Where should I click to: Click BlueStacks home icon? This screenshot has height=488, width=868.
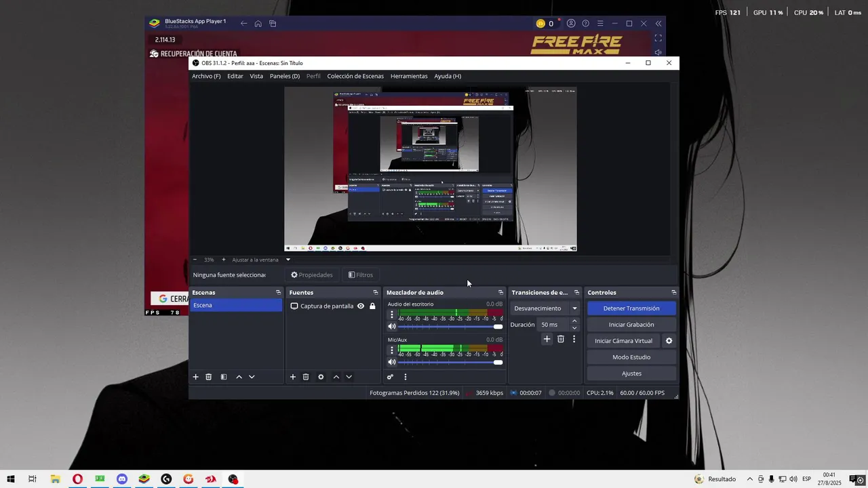click(x=258, y=24)
